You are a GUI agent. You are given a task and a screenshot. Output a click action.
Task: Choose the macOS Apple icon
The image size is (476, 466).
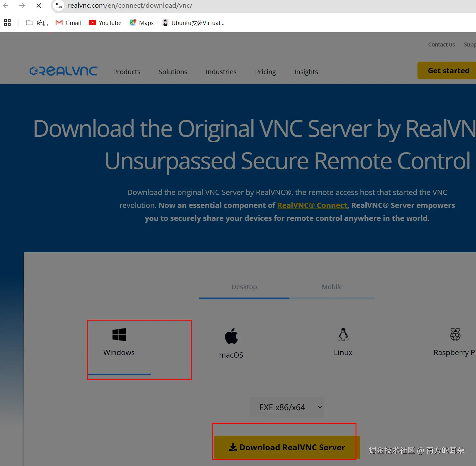point(231,336)
